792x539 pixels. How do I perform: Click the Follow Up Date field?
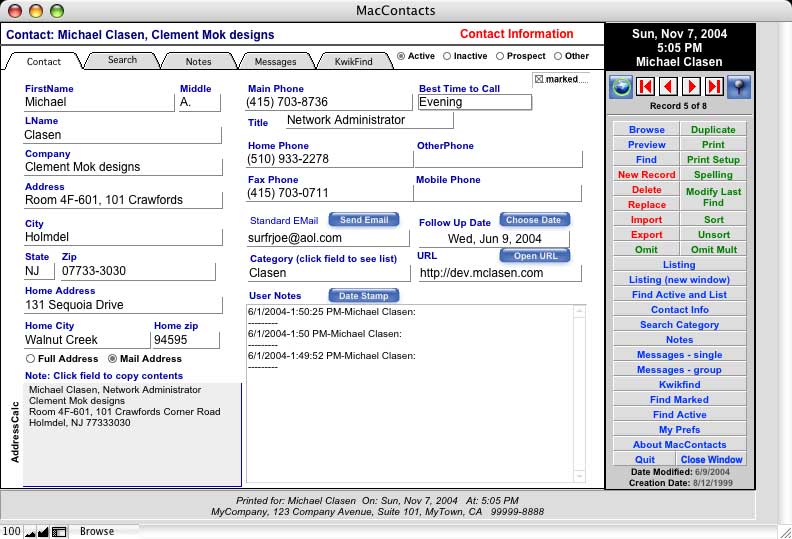[x=494, y=239]
